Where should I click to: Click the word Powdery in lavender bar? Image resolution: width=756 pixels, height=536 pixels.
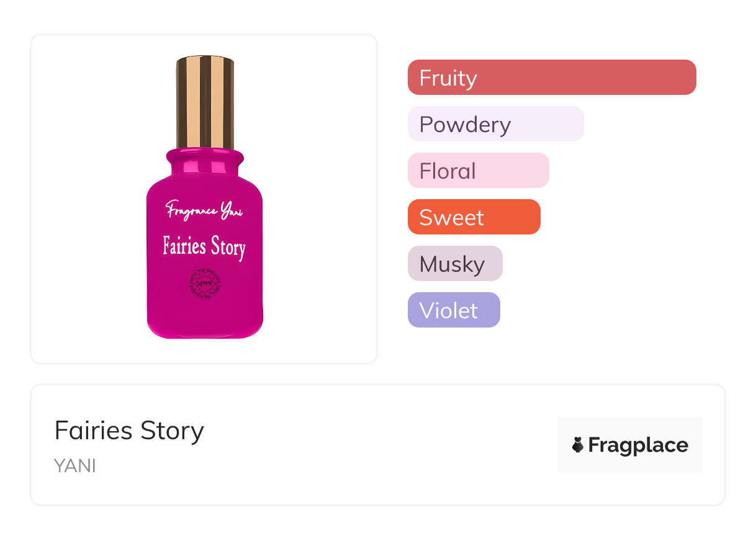465,125
